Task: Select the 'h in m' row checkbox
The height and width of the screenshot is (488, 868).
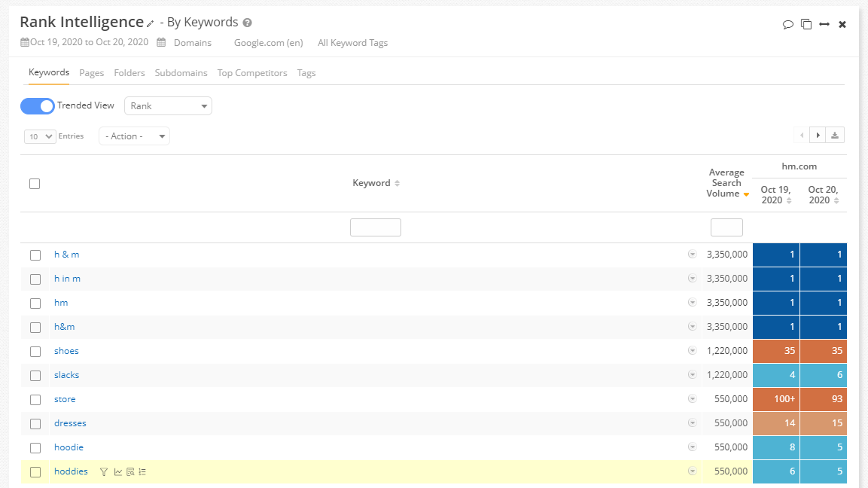Action: tap(35, 279)
